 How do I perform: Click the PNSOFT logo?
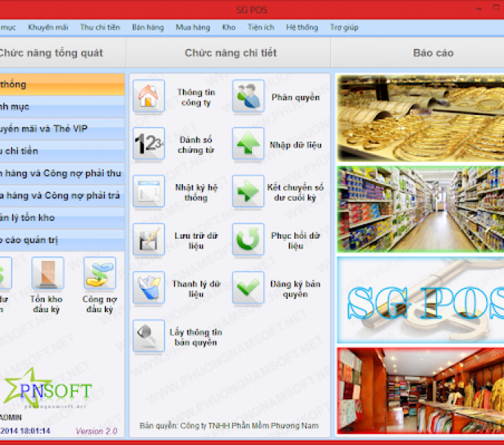(48, 389)
